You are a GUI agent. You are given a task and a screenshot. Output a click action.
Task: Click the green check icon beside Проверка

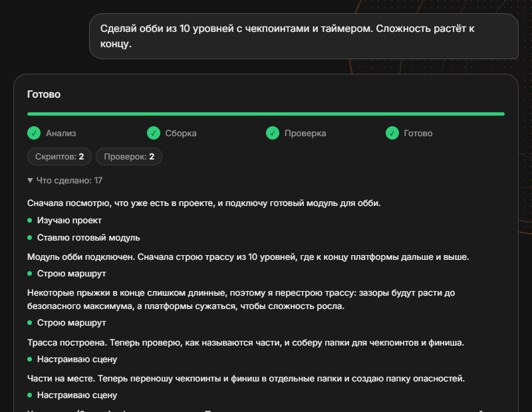(x=273, y=133)
